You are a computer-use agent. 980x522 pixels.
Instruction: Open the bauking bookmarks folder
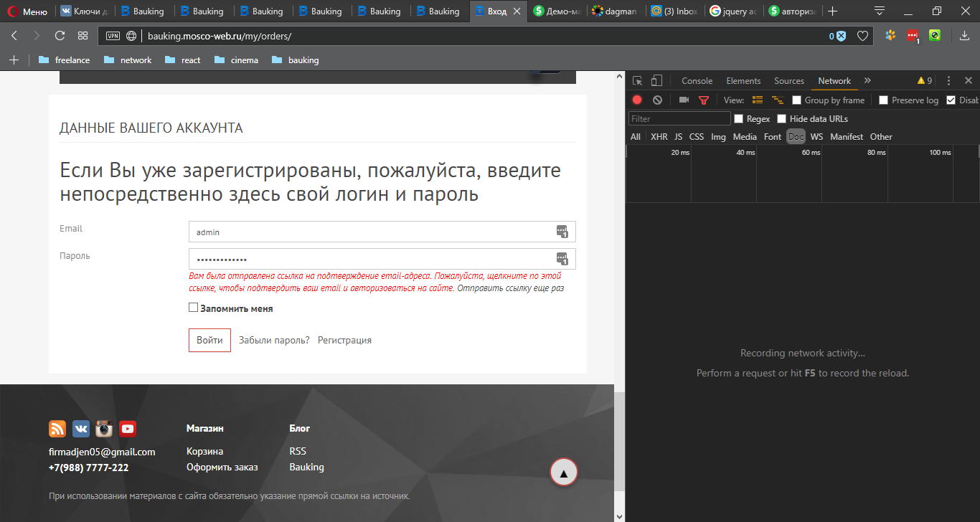[296, 60]
